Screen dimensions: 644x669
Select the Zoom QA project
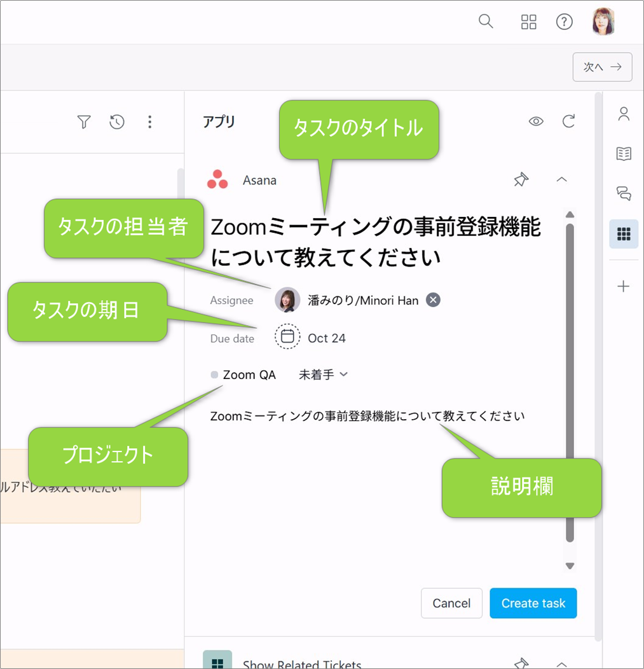point(249,375)
